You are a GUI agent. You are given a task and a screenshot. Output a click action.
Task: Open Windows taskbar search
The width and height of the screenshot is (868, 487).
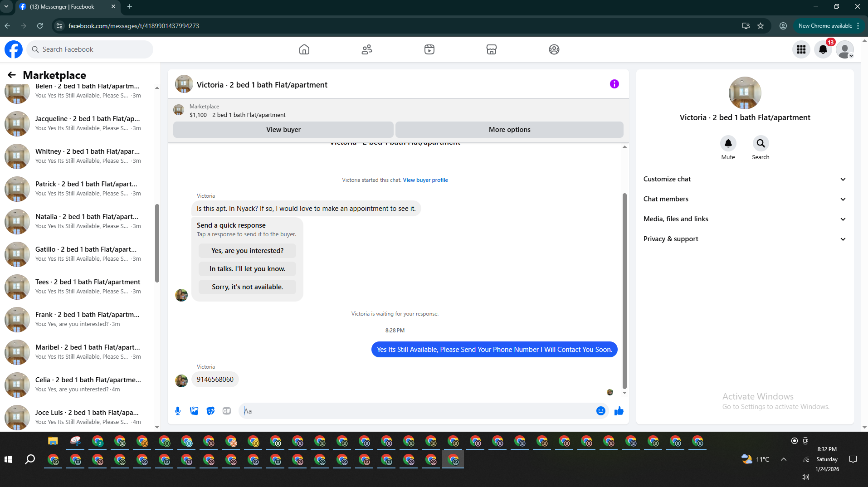coord(30,459)
